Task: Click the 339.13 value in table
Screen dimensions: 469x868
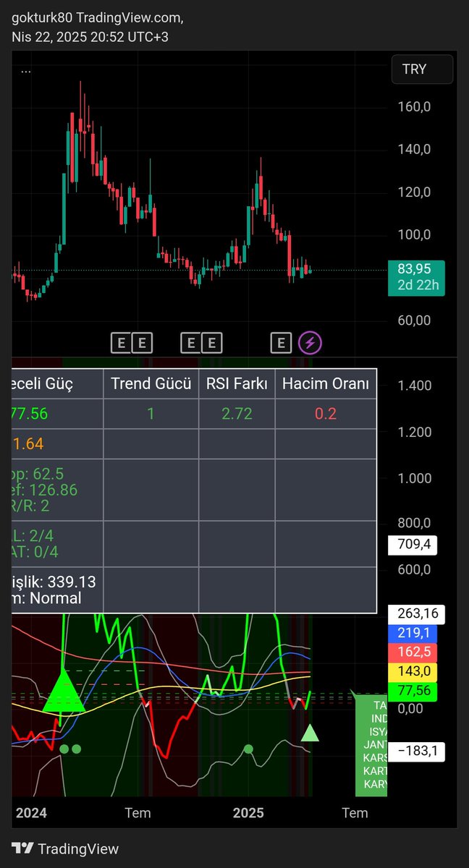Action: [x=72, y=582]
